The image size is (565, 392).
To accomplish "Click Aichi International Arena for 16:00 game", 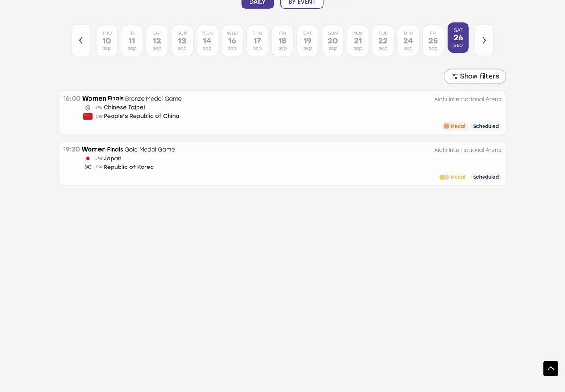I will (468, 99).
